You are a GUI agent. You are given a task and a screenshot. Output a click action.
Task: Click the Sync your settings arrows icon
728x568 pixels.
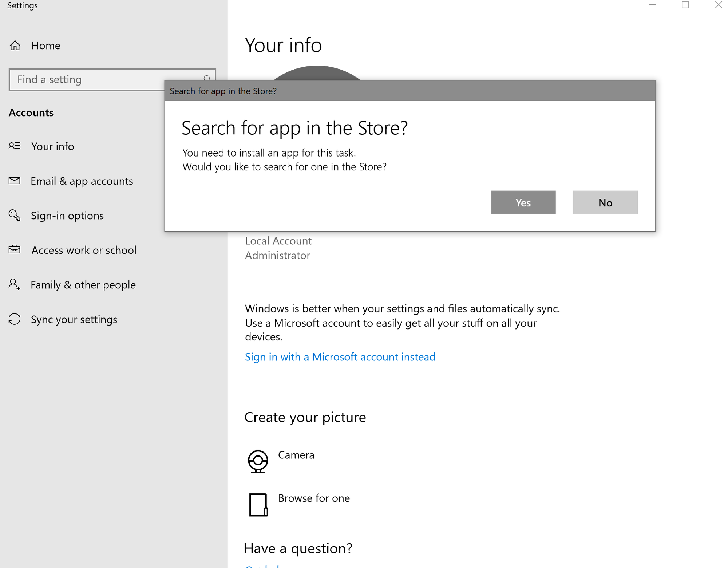click(15, 319)
